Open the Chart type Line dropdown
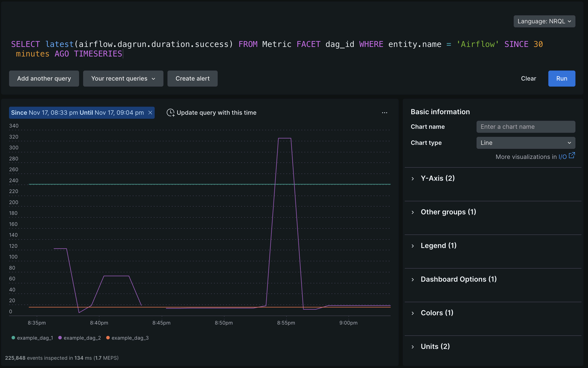The height and width of the screenshot is (368, 588). [x=526, y=143]
